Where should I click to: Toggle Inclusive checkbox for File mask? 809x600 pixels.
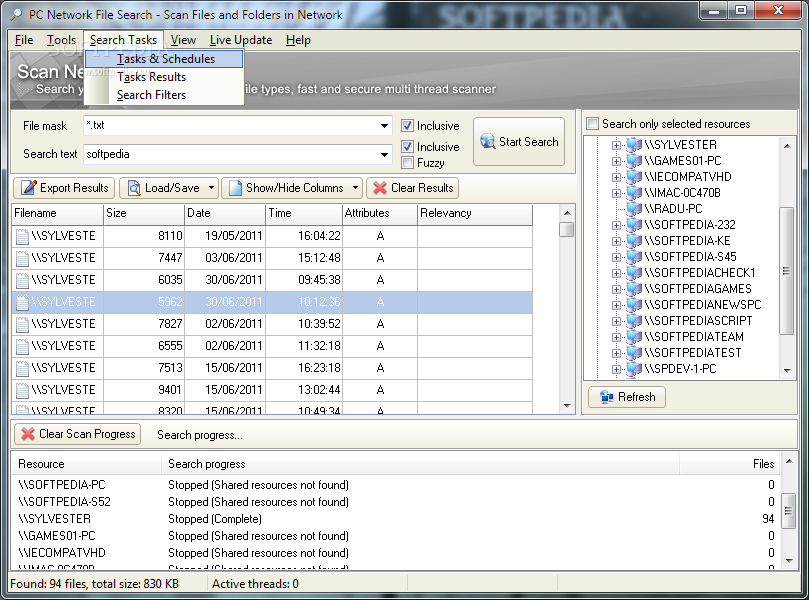[x=407, y=125]
